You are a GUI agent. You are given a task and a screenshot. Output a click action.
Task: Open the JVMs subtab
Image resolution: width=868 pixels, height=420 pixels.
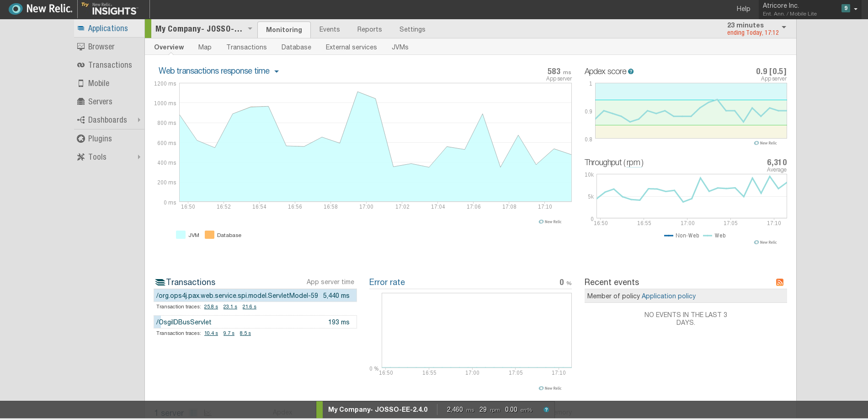point(400,47)
